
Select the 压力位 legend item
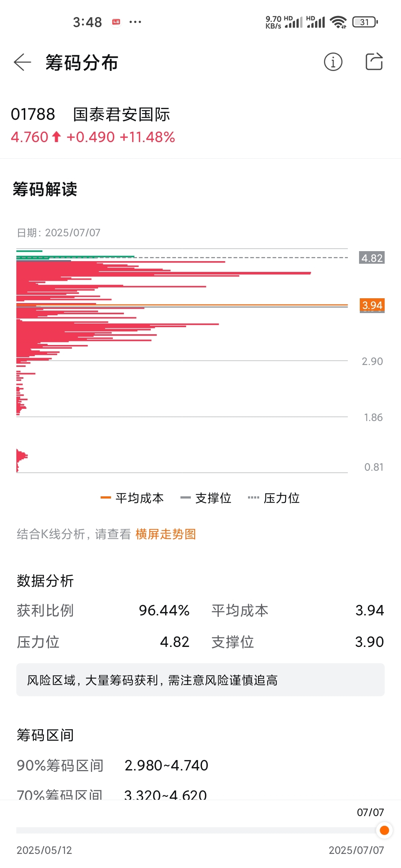(x=274, y=498)
